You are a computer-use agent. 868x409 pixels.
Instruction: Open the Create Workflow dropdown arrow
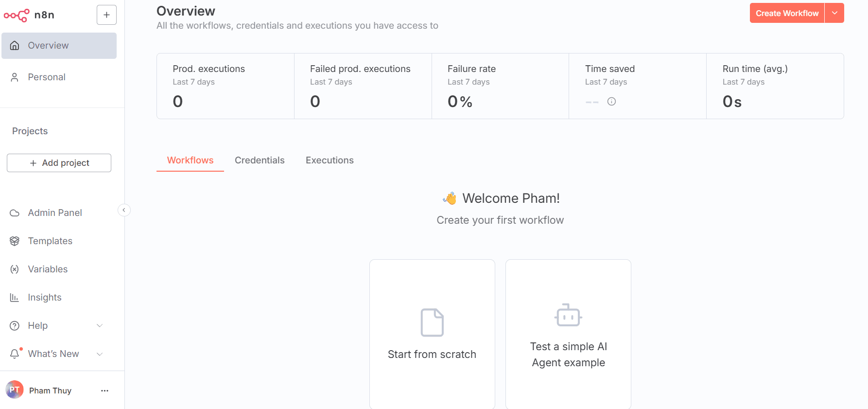coord(834,13)
